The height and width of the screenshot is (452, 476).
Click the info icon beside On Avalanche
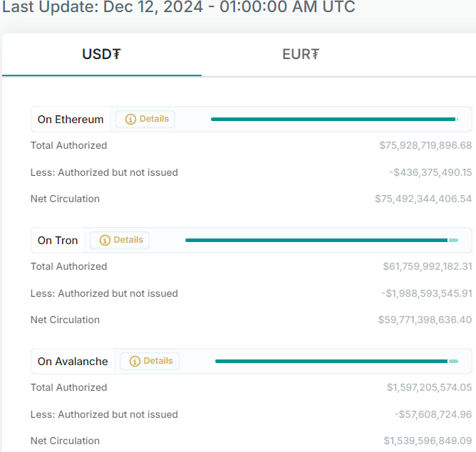(x=135, y=362)
